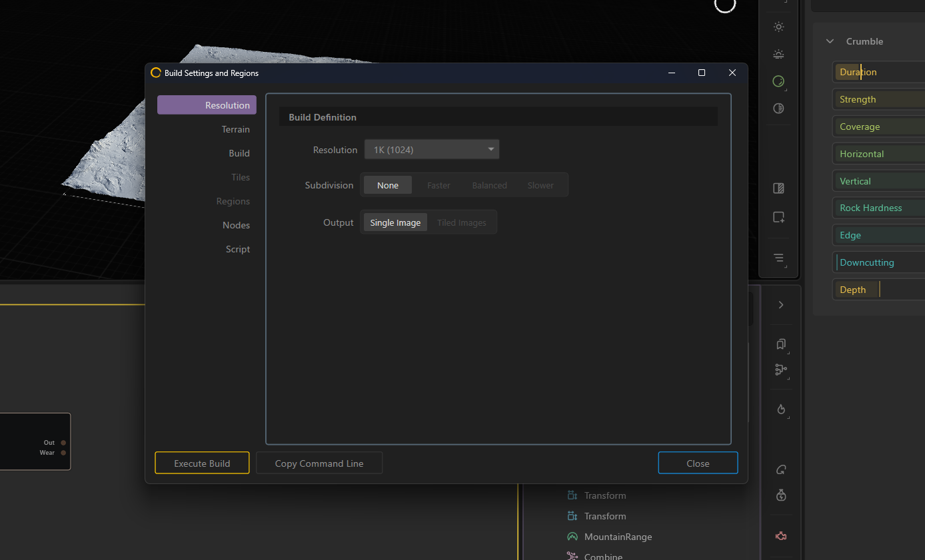
Task: Click the Copy Command Line button
Action: coord(319,463)
